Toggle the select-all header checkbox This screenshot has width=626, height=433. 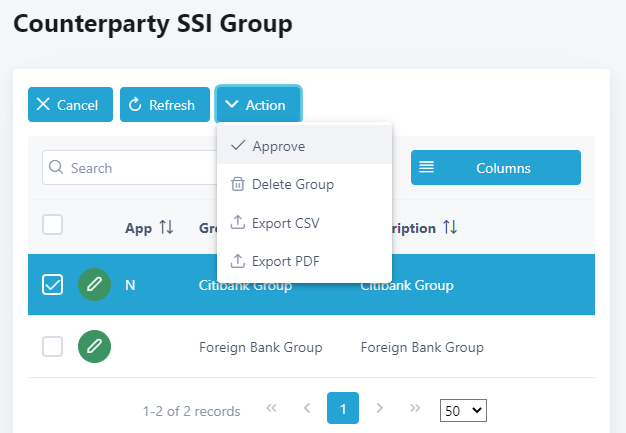coord(53,225)
